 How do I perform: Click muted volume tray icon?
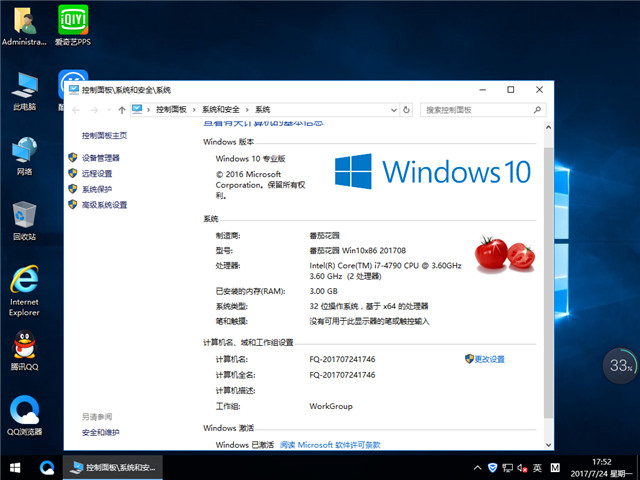coord(522,468)
